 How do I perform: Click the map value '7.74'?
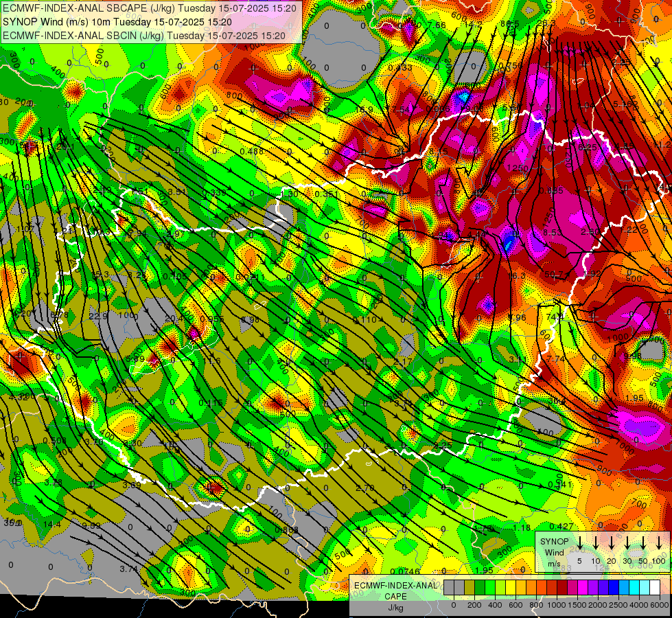(x=556, y=358)
